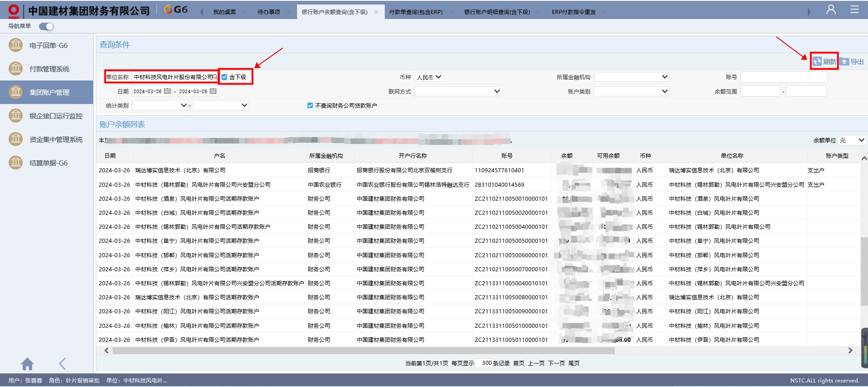Click vertical scrollbar up arrow

(x=864, y=159)
